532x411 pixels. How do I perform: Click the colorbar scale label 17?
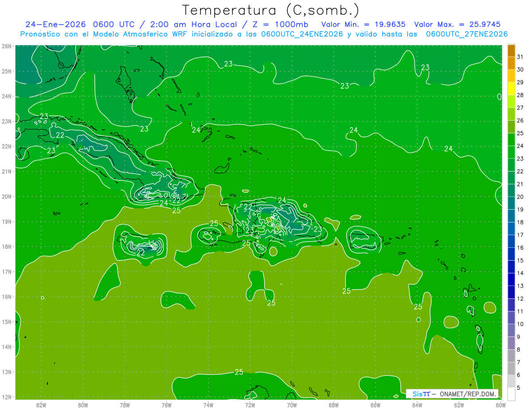tap(520, 235)
